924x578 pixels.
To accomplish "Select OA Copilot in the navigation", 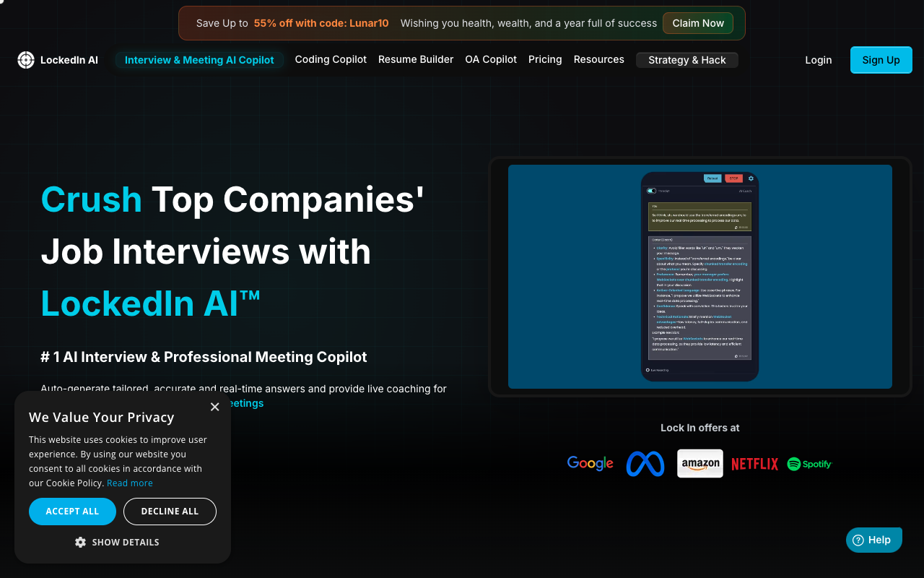I will pyautogui.click(x=491, y=59).
